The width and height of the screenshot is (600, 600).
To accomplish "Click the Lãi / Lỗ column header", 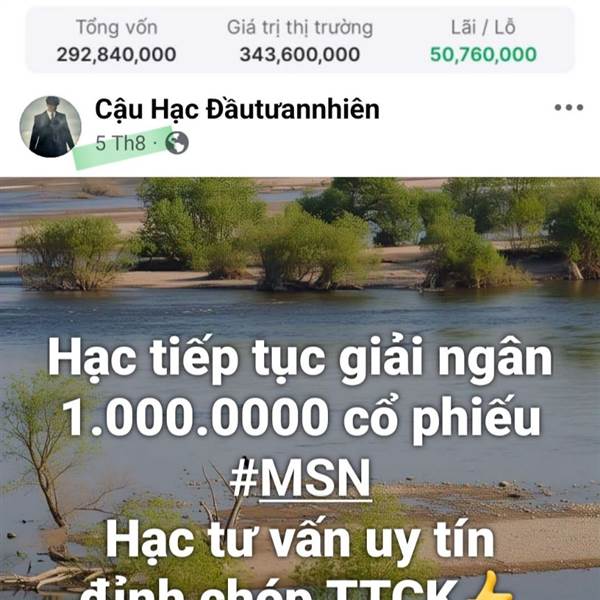I will coord(483,28).
